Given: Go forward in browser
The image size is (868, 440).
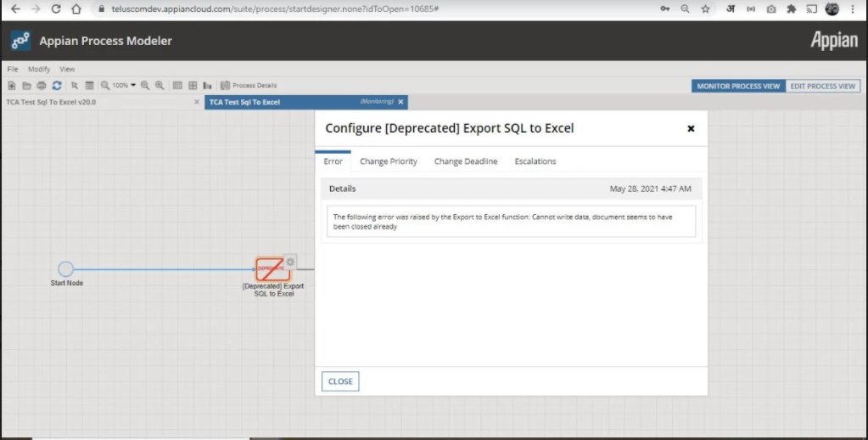Looking at the screenshot, I should click(36, 8).
